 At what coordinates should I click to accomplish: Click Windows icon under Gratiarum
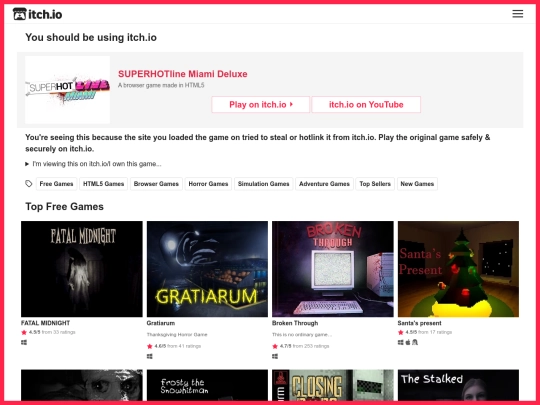tap(149, 356)
